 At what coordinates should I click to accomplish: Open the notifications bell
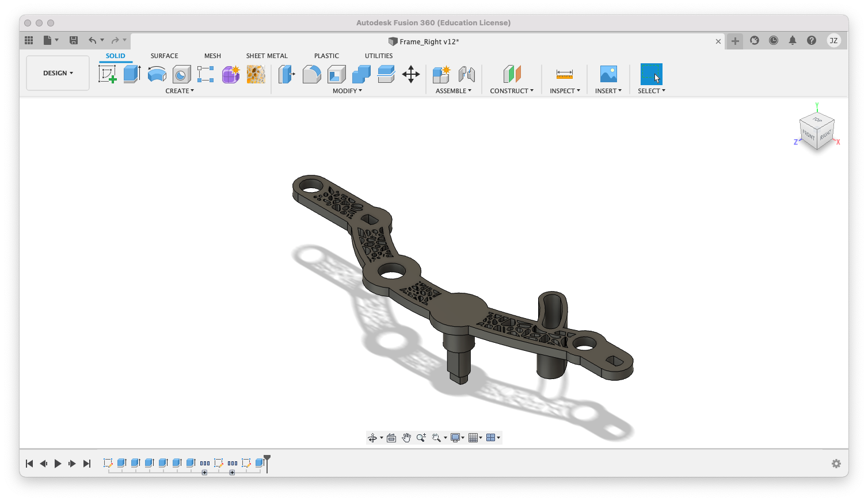click(x=793, y=40)
